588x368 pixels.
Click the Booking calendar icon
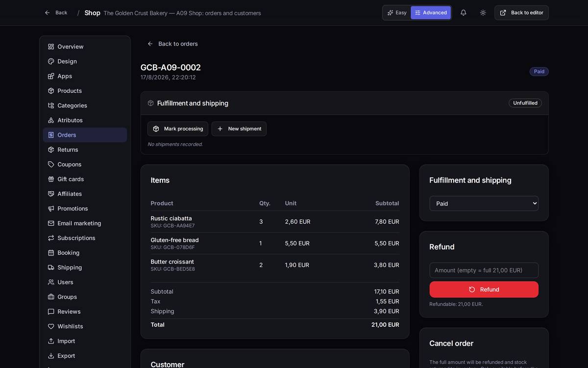51,253
